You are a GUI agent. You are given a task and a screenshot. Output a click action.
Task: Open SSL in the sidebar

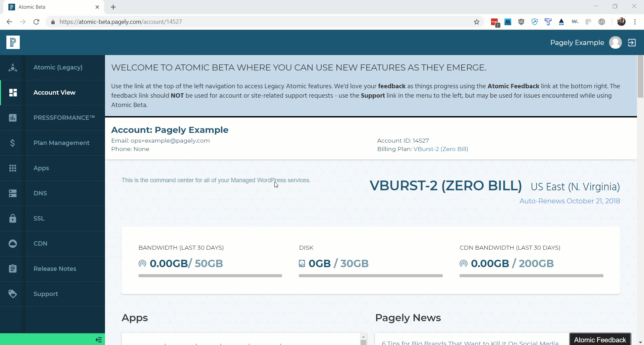[39, 218]
